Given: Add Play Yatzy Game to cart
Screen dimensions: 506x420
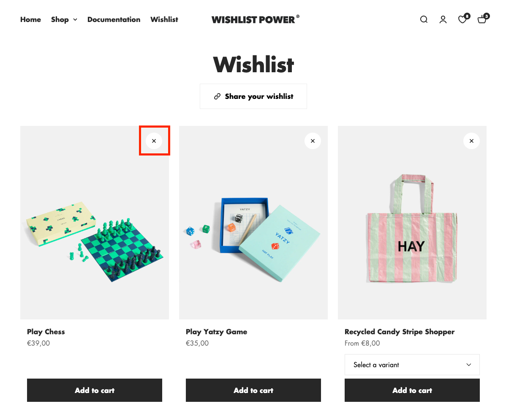Looking at the screenshot, I should pos(253,390).
